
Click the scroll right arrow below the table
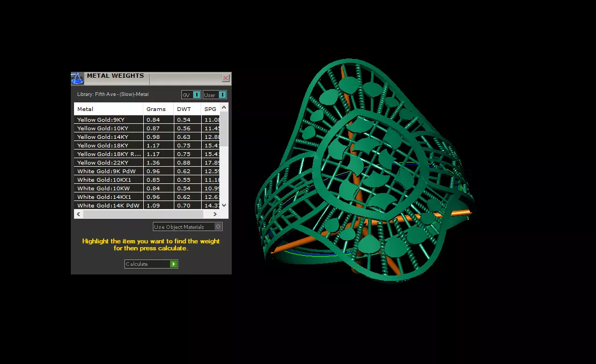215,214
